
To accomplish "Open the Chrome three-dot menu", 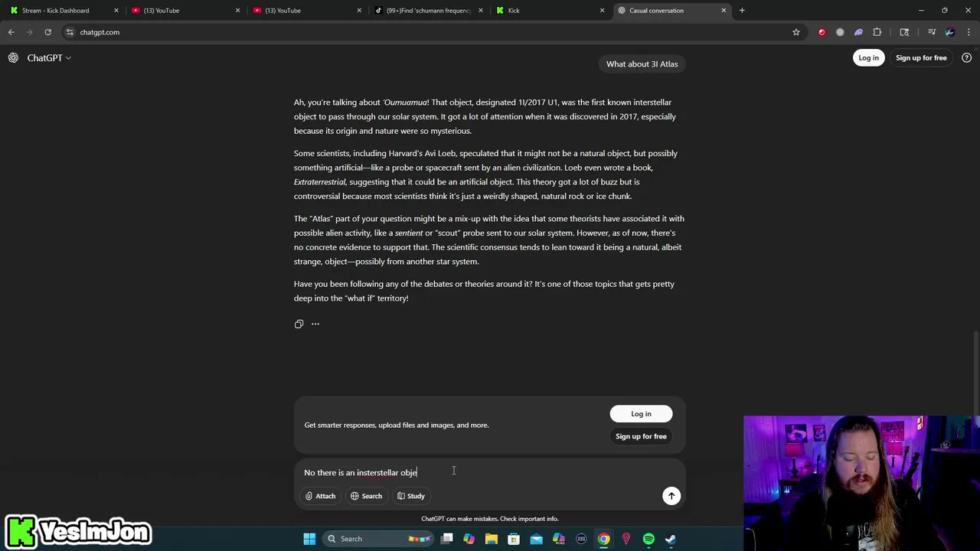I will 969,32.
